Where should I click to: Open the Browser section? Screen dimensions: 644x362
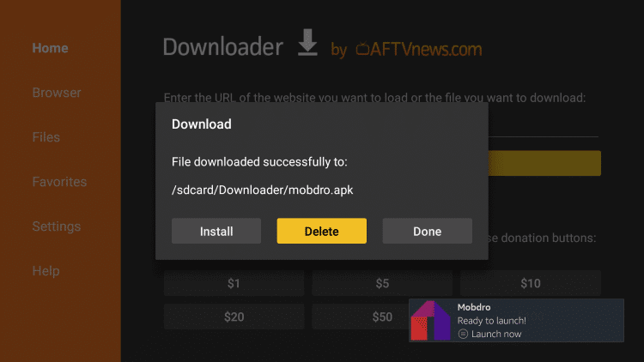click(x=57, y=93)
